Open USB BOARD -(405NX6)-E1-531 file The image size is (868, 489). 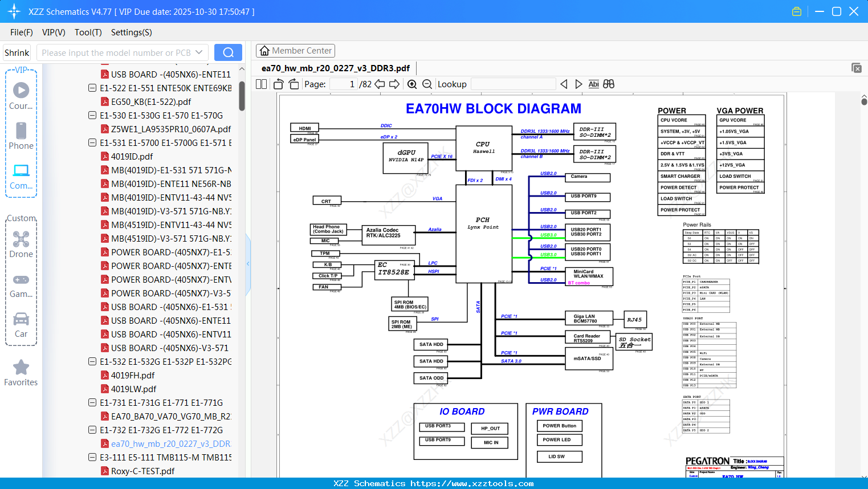(172, 307)
